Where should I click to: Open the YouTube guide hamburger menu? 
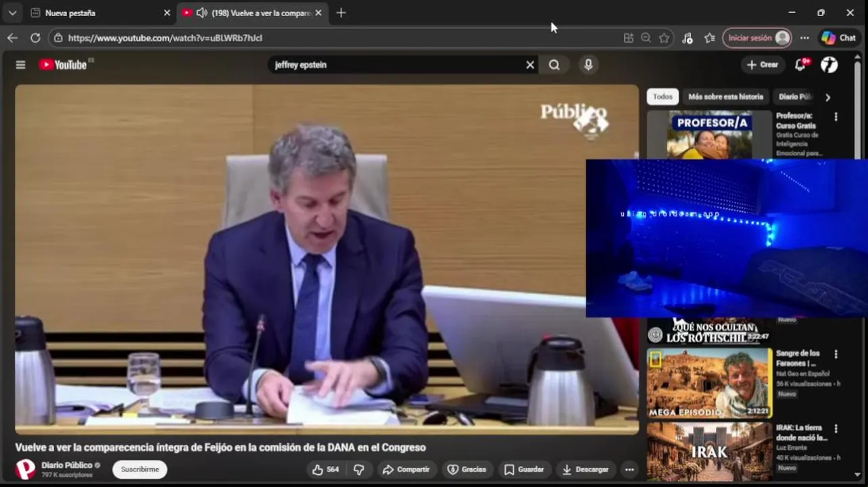pos(20,65)
